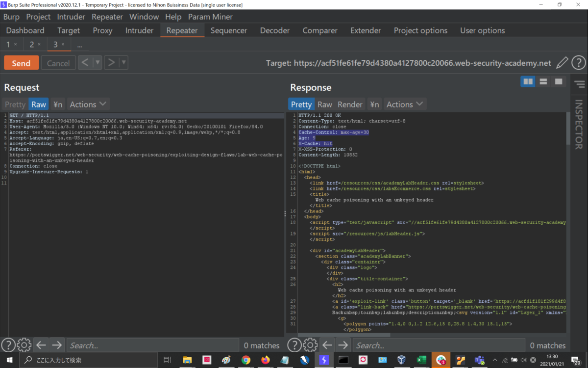Toggle non-printable characters in Request
Viewport: 588px width, 368px height.
pos(58,104)
